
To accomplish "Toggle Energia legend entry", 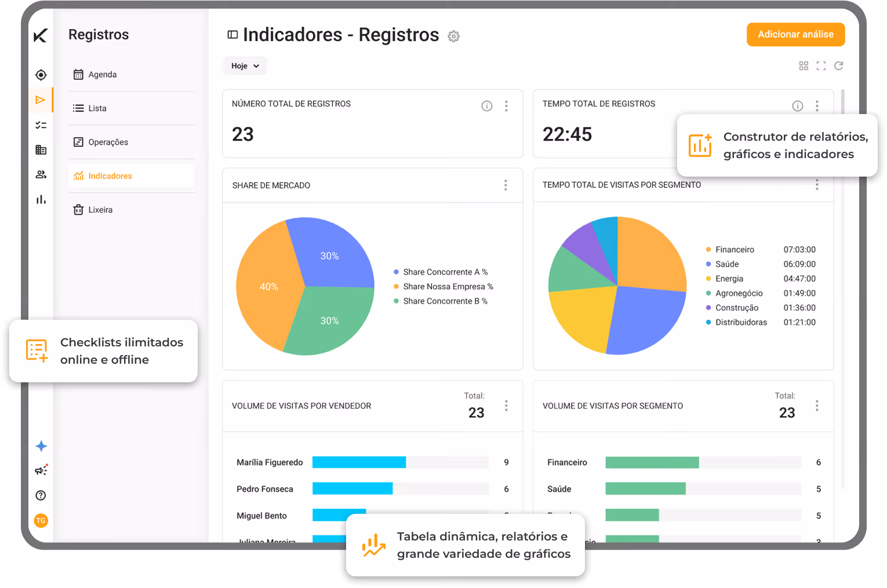I will click(724, 279).
